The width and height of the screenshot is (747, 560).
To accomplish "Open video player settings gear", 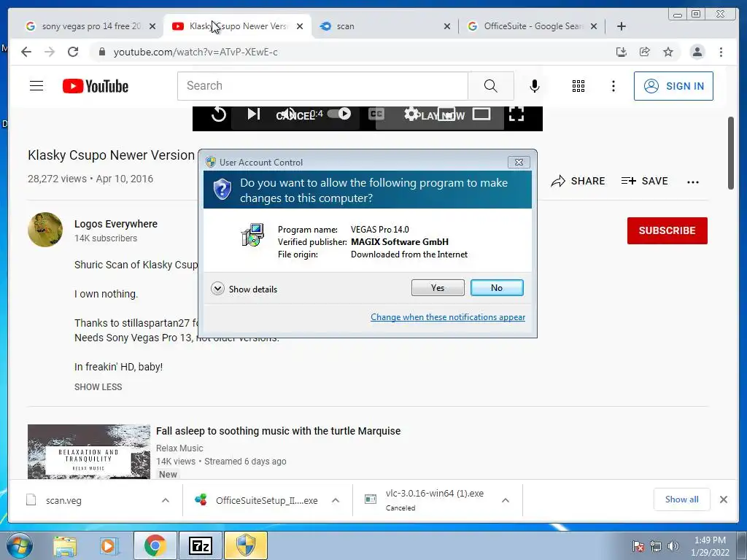I will click(411, 114).
